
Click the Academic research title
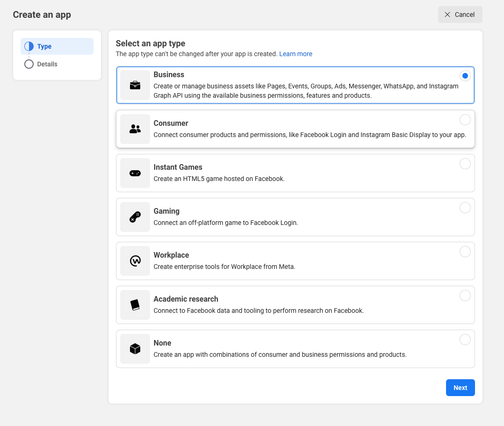(x=186, y=299)
